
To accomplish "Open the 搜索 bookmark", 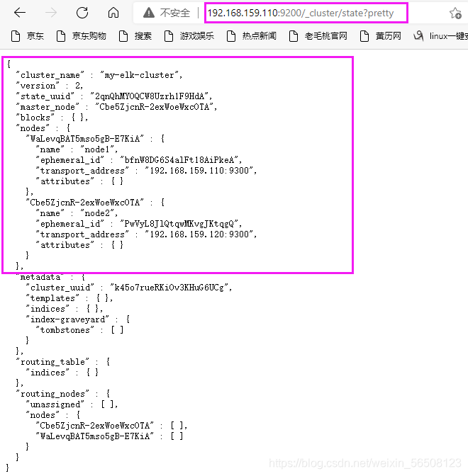I will pos(135,36).
